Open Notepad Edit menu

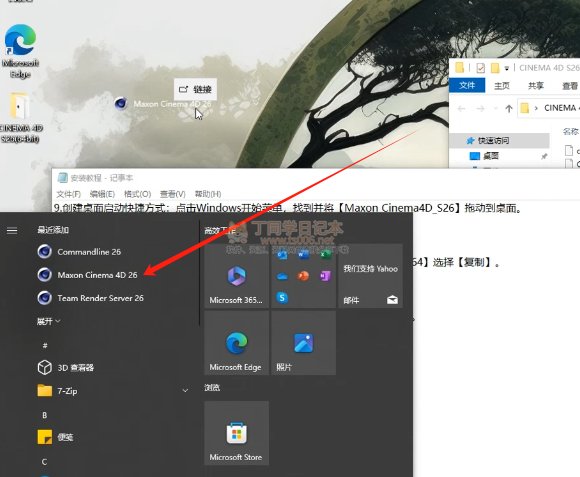pos(102,194)
